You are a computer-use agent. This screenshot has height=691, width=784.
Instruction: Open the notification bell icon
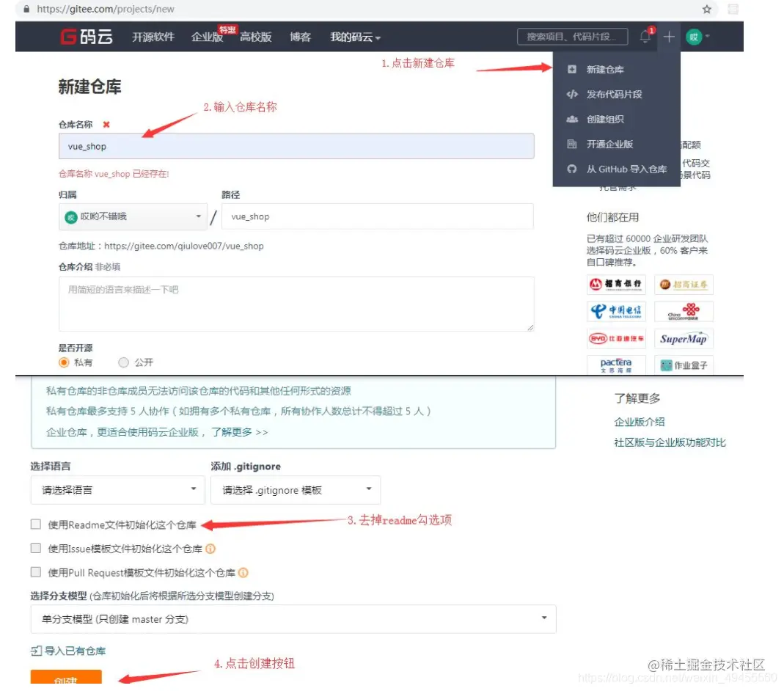[644, 37]
